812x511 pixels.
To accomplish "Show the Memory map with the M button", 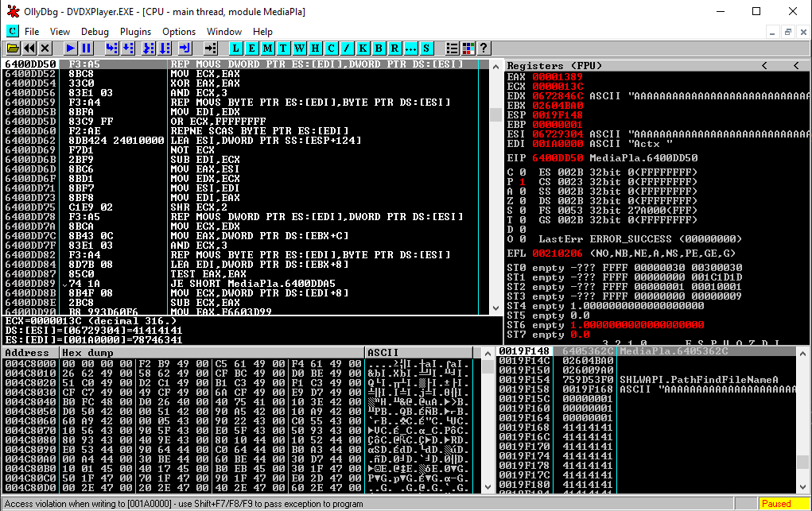I will (x=268, y=48).
